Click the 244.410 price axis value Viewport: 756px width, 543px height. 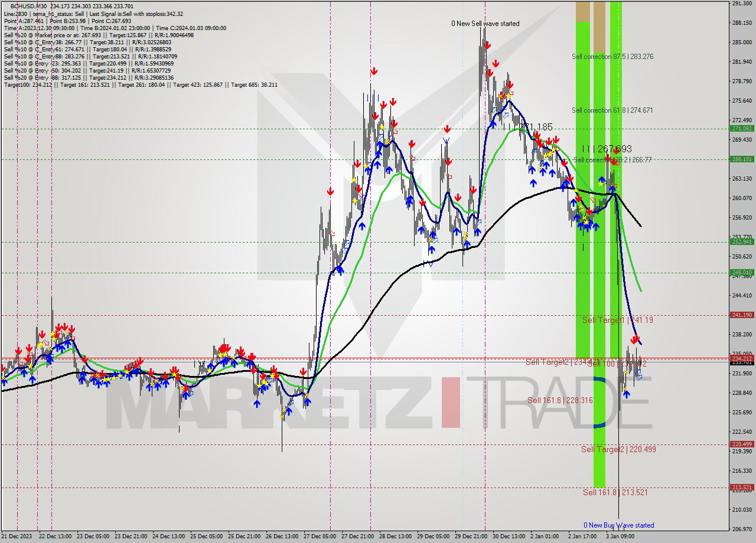pyautogui.click(x=742, y=296)
